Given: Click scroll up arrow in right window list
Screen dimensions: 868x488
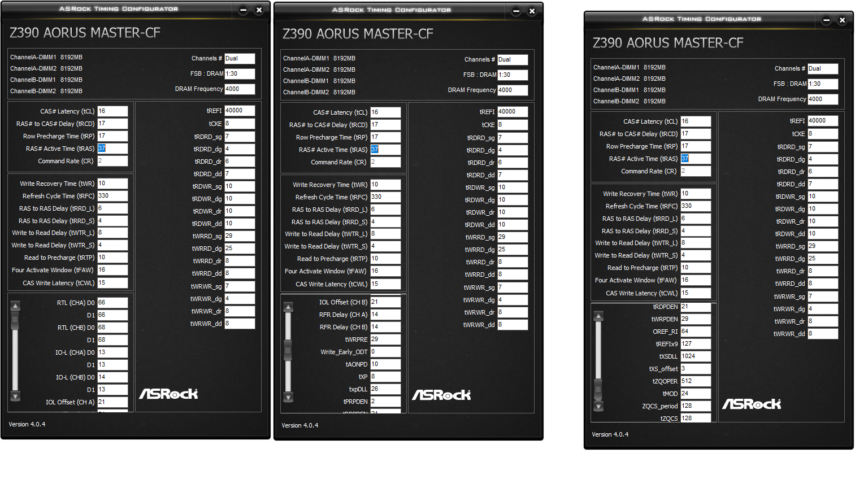Looking at the screenshot, I should (598, 316).
